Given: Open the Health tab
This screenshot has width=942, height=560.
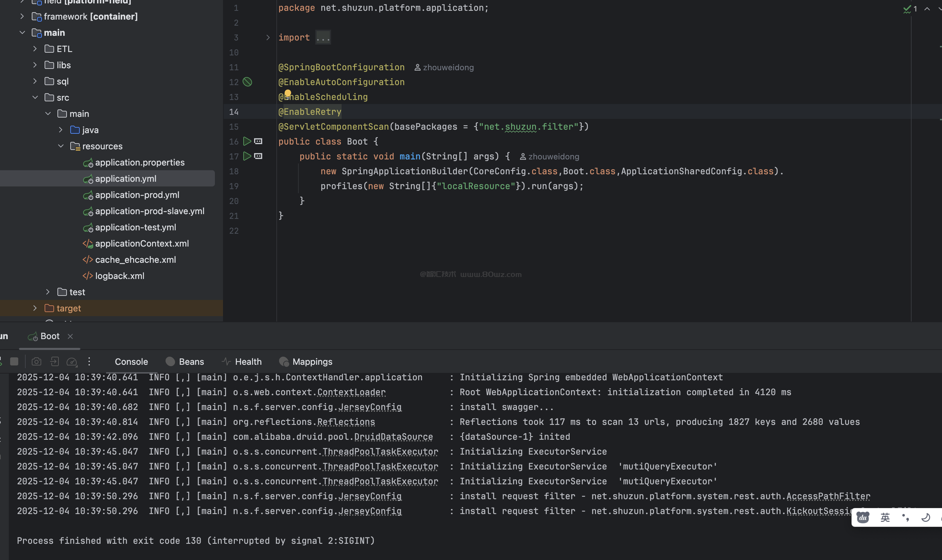Looking at the screenshot, I should click(x=242, y=361).
